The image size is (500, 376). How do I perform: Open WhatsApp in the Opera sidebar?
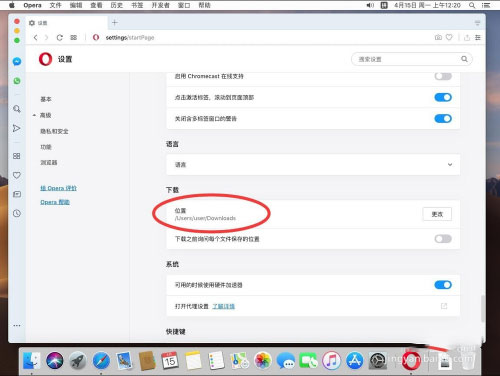click(17, 81)
